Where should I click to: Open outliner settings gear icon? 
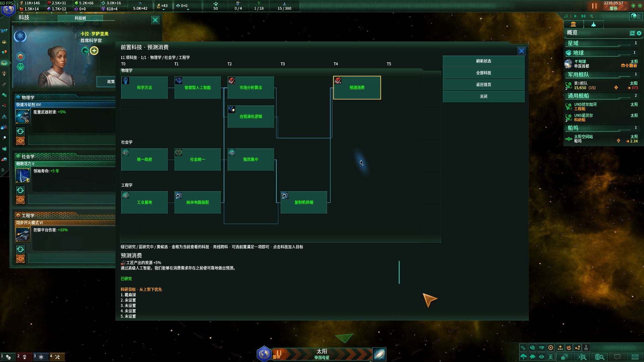639,33
